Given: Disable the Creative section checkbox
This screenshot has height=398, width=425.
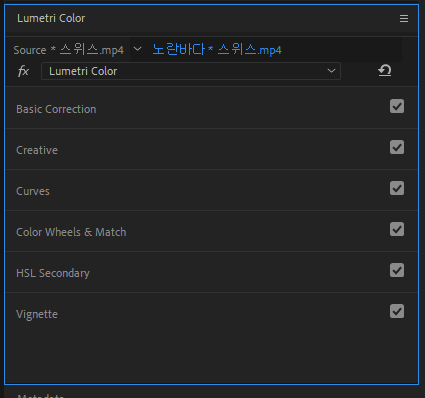Looking at the screenshot, I should (x=397, y=147).
